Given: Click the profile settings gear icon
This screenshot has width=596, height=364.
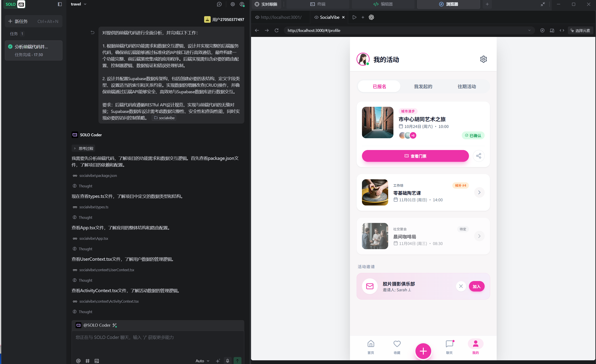Looking at the screenshot, I should point(483,59).
